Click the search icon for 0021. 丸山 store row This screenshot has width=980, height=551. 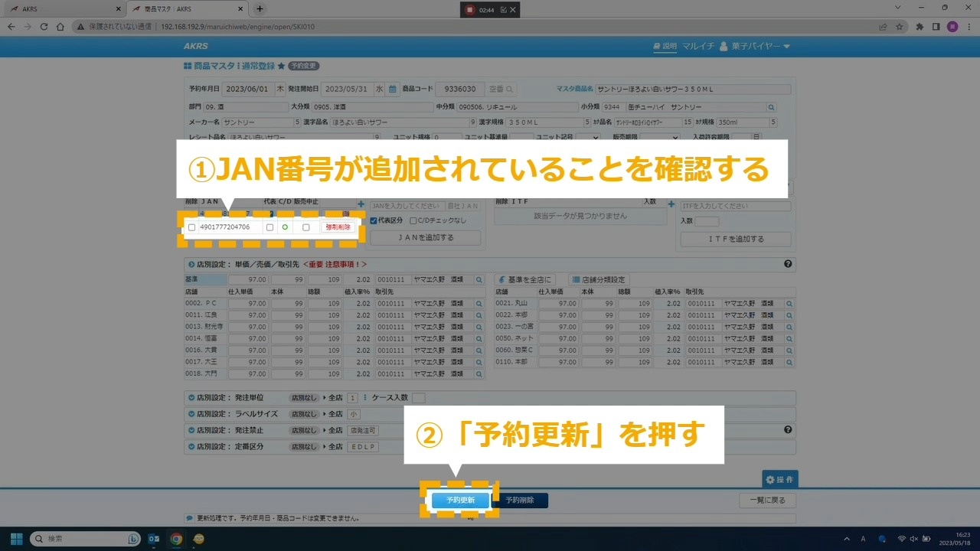(789, 304)
